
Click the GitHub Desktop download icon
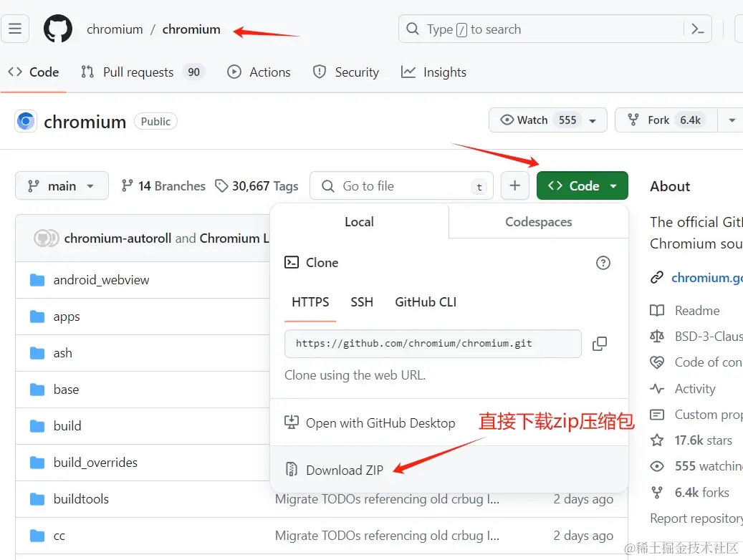tap(292, 422)
